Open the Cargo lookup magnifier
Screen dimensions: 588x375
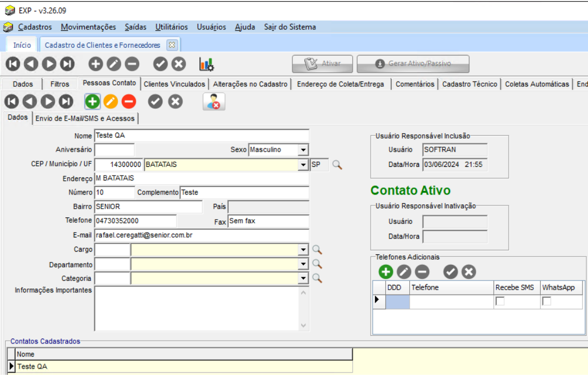point(317,249)
